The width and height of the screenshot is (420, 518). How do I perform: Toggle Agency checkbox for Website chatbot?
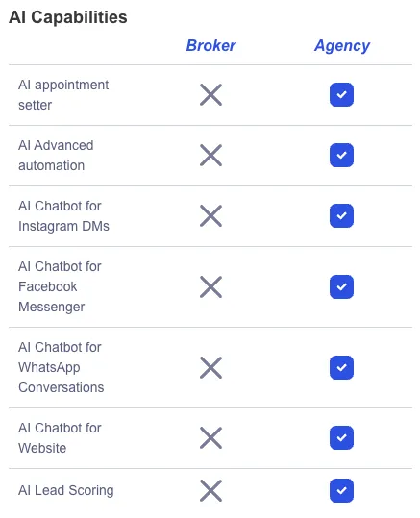[341, 437]
